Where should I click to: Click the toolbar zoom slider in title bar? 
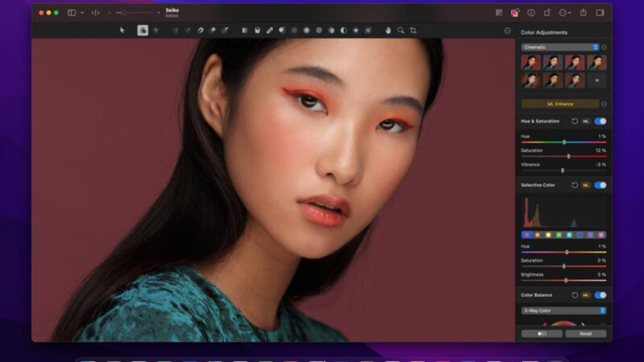(x=134, y=13)
